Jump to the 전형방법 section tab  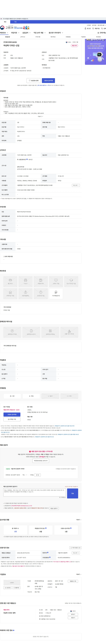point(68,37)
